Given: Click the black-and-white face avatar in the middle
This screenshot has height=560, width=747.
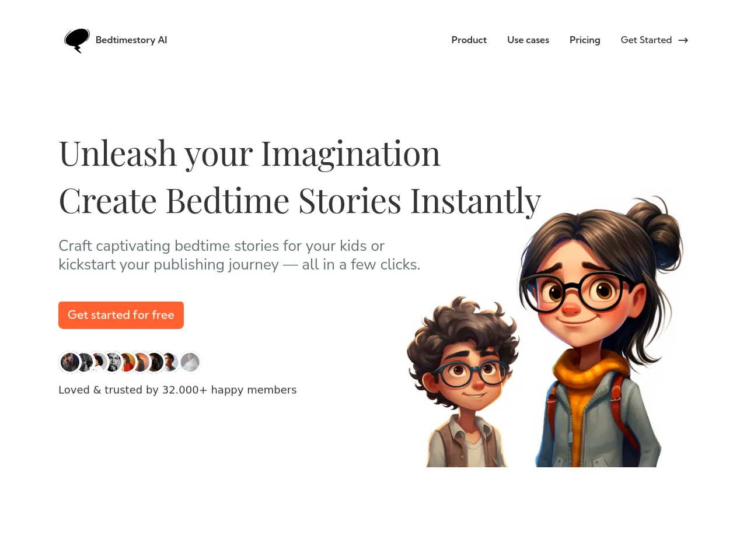Looking at the screenshot, I should click(x=114, y=362).
